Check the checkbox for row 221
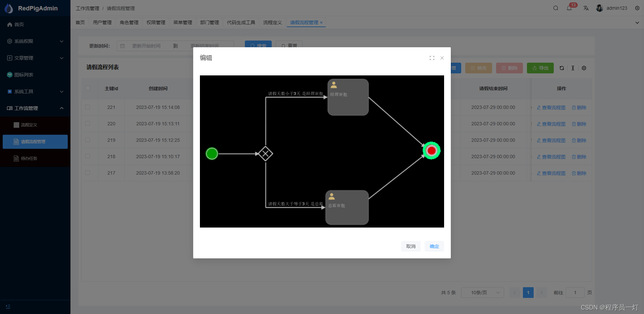644x314 pixels. [88, 107]
